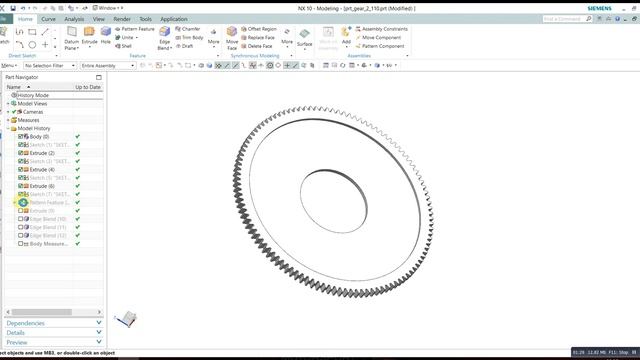
Task: Check the Edge Blend (10) checkbox
Action: [x=20, y=219]
